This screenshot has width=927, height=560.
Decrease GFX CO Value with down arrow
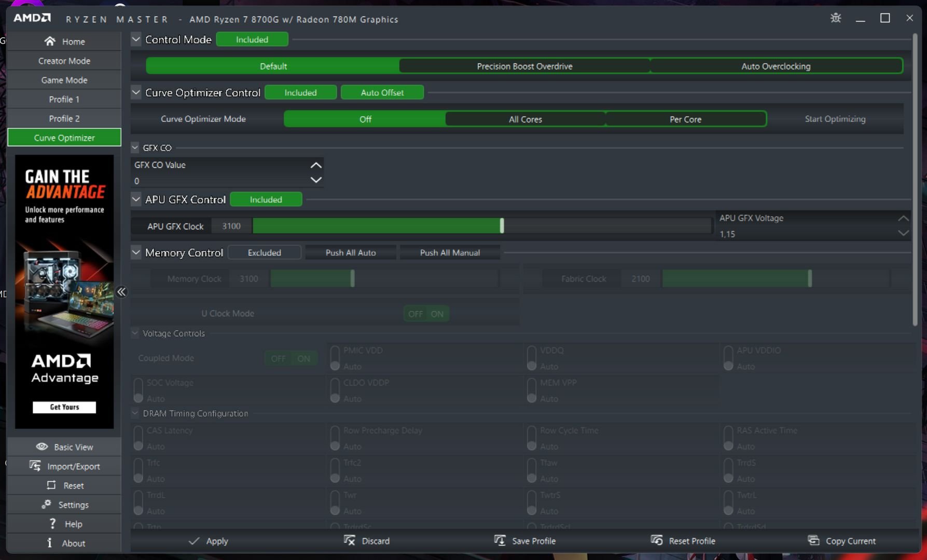pos(316,180)
